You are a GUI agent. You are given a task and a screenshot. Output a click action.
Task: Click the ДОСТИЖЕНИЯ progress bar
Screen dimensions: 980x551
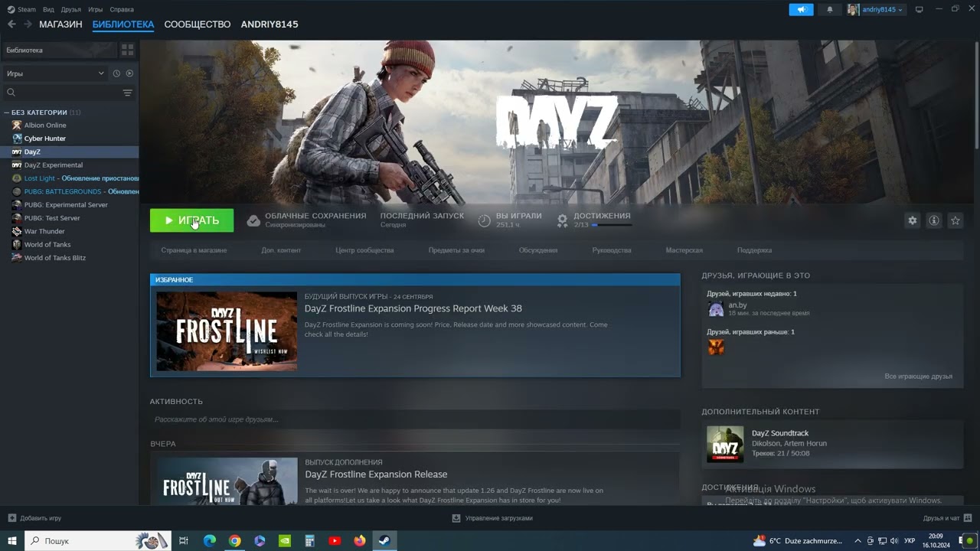[612, 225]
